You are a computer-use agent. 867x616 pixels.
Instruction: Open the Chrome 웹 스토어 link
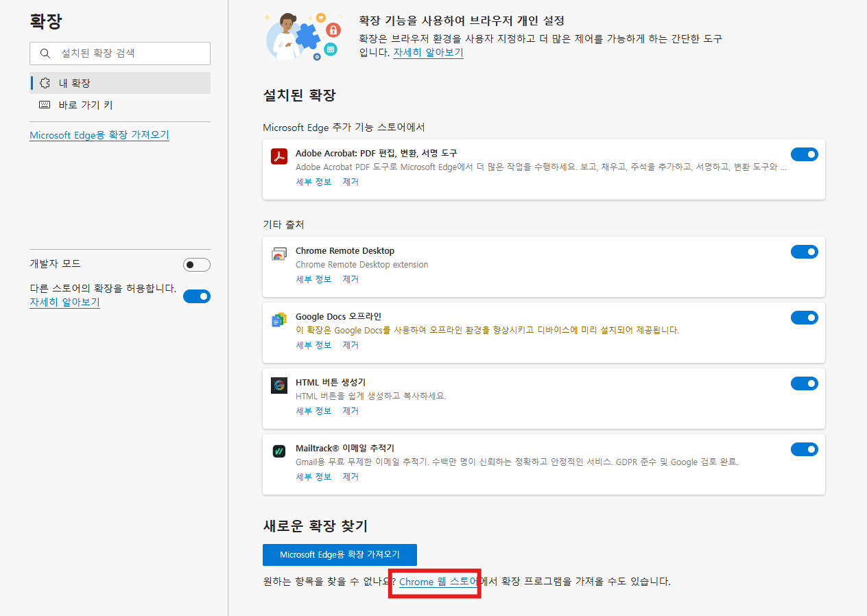click(438, 582)
